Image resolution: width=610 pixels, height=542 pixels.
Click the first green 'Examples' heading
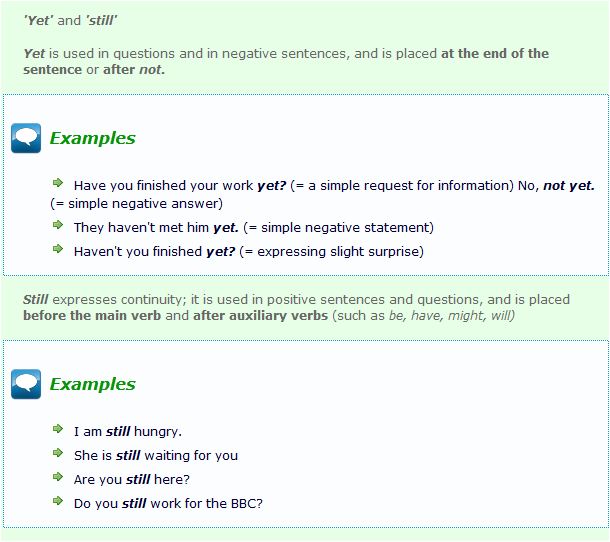pyautogui.click(x=92, y=139)
